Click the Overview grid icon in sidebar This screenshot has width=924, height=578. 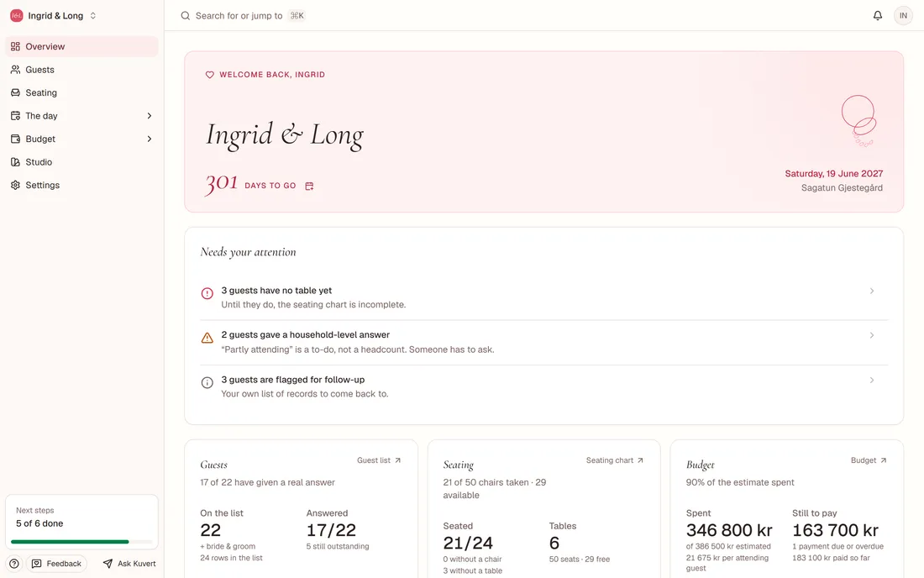click(15, 46)
